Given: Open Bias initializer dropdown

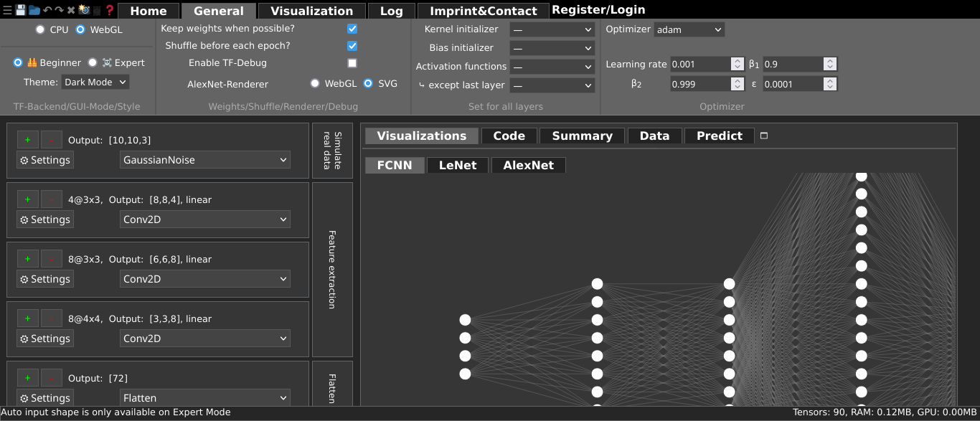Looking at the screenshot, I should pos(552,48).
